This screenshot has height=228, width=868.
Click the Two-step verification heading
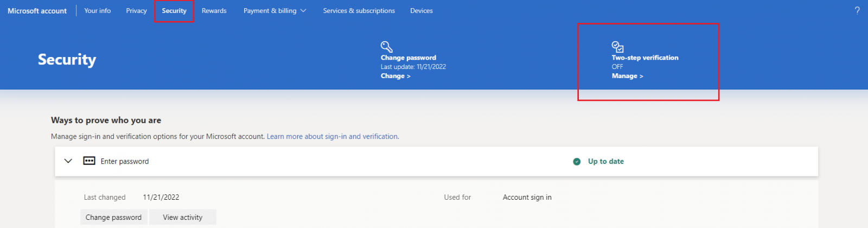click(645, 58)
